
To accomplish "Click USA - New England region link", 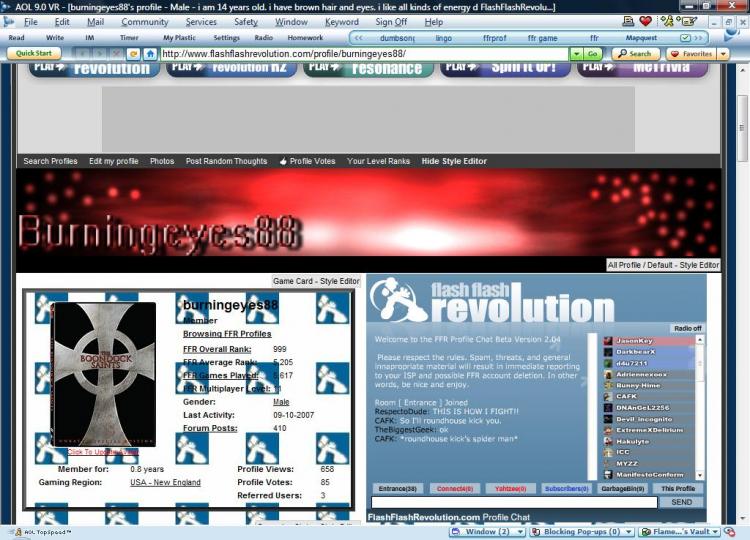I will tap(165, 482).
